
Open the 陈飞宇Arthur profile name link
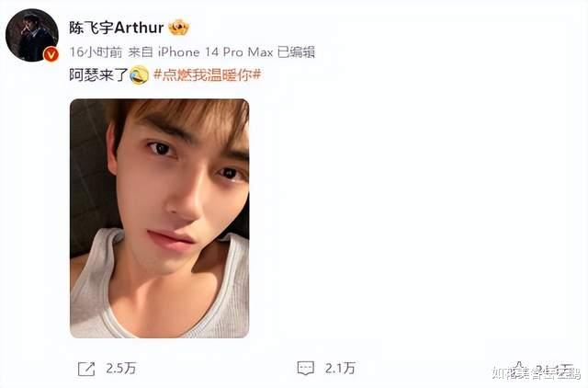pyautogui.click(x=117, y=28)
